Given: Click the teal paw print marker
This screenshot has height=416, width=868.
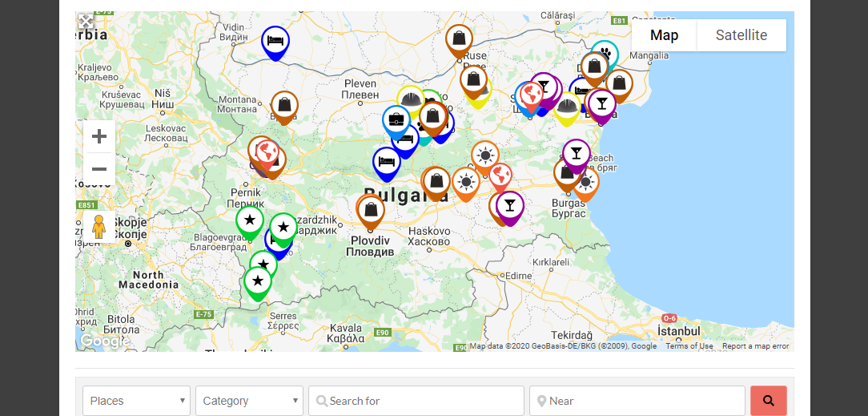Looking at the screenshot, I should (x=605, y=53).
